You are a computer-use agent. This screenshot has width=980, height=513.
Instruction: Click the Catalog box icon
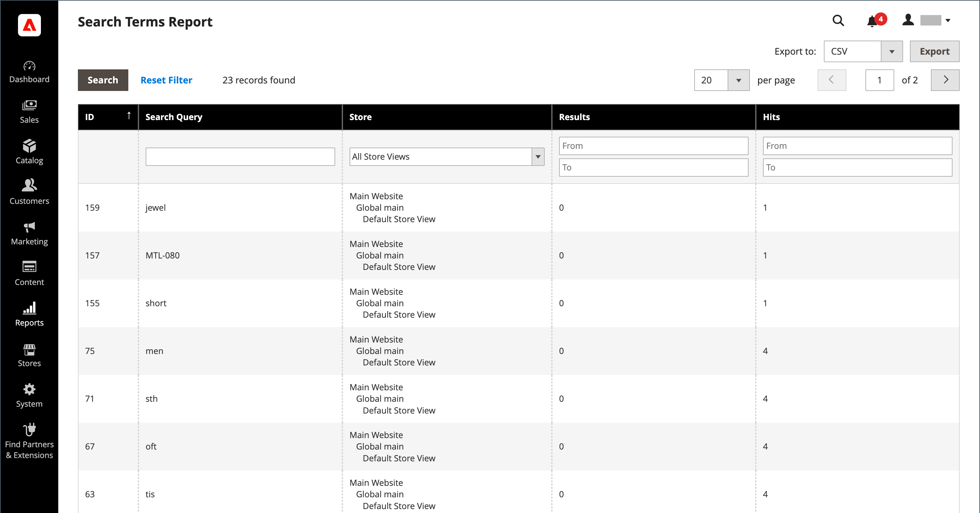tap(29, 146)
